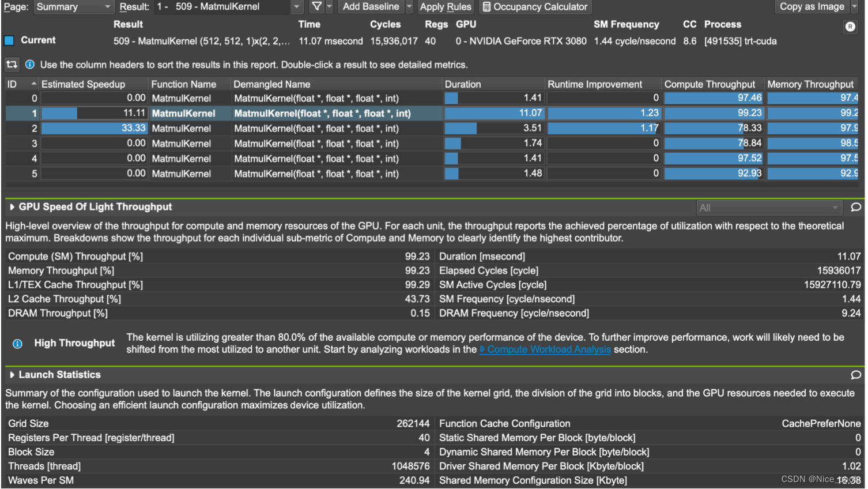The width and height of the screenshot is (868, 489).
Task: Click the High Throughput info icon
Action: coord(17,344)
